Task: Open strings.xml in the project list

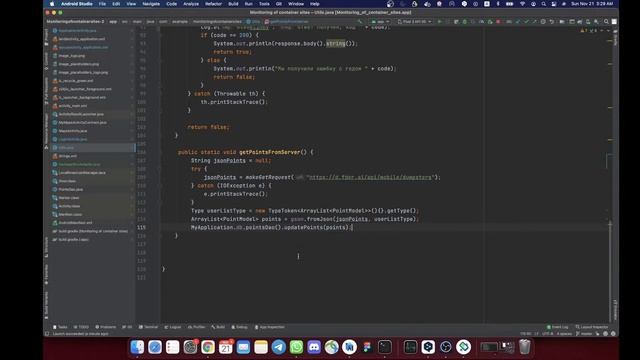Action: coord(68,156)
